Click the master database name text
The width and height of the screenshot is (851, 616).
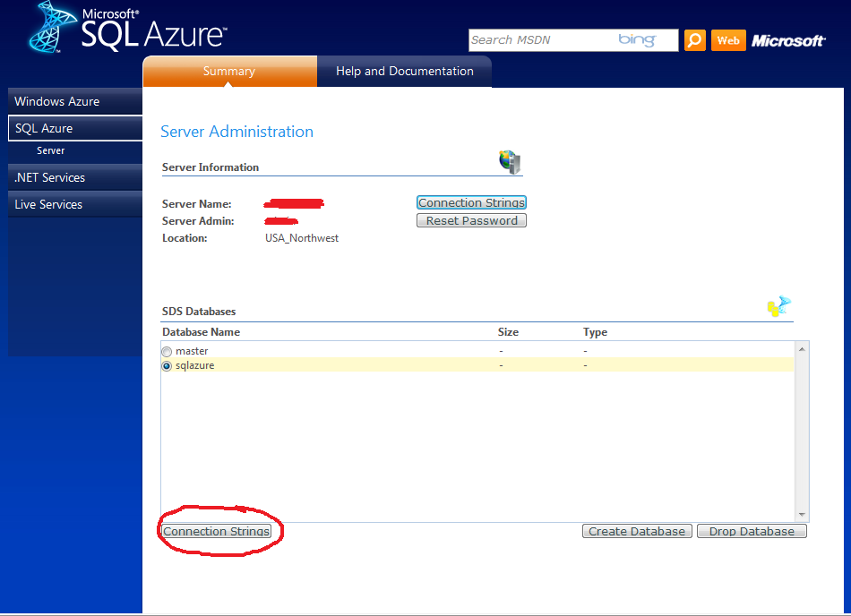[x=192, y=351]
